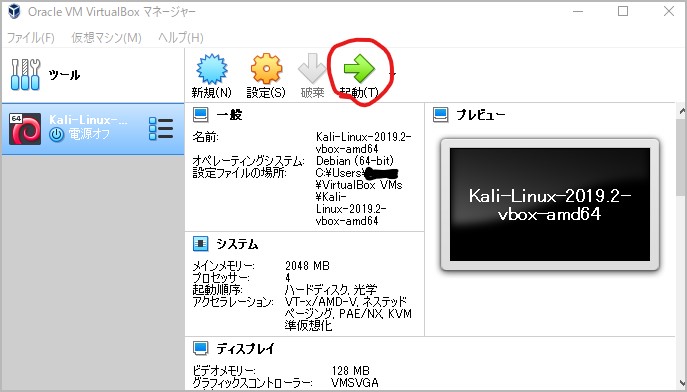Click the Discard (破棄) down-arrow icon
Image resolution: width=687 pixels, height=392 pixels.
click(x=312, y=68)
